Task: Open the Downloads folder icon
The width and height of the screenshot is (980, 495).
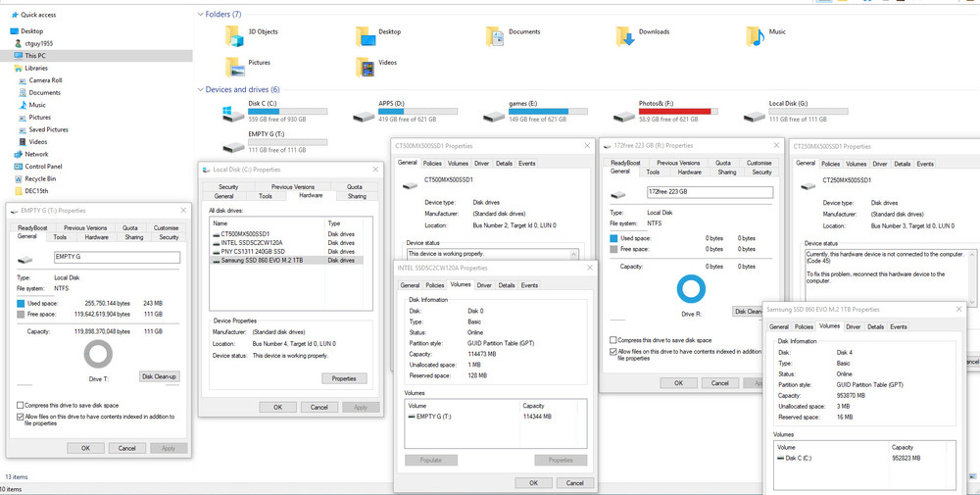Action: (x=625, y=37)
